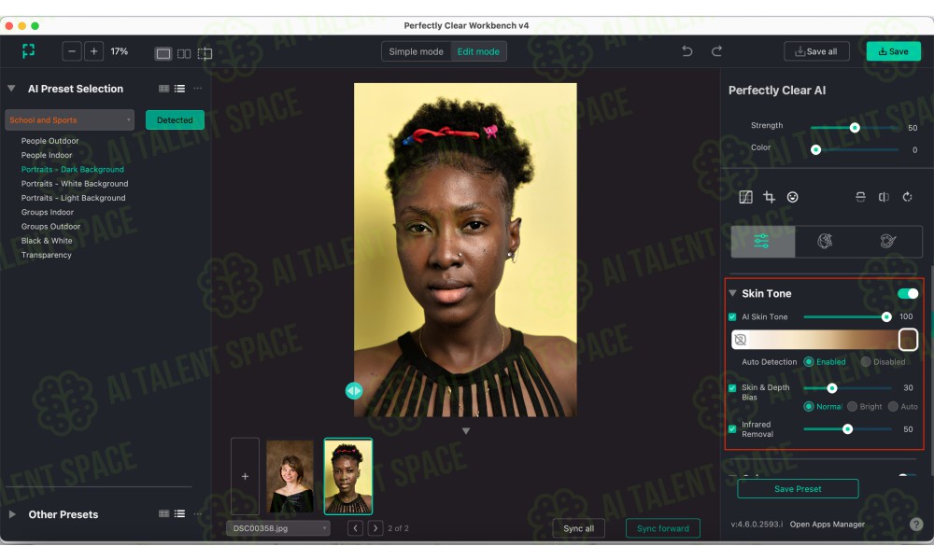Viewport: 934px width, 560px height.
Task: Click the green Save button
Action: [x=894, y=51]
